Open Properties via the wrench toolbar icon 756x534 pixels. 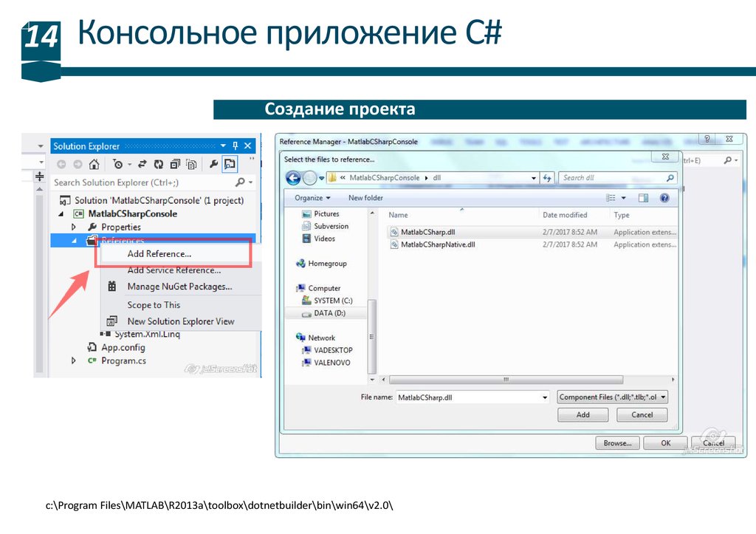tap(213, 164)
